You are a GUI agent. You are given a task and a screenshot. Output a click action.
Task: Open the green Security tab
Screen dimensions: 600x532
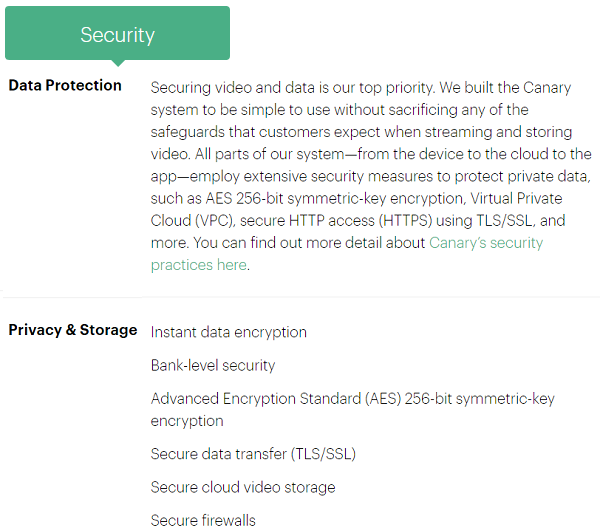pyautogui.click(x=117, y=33)
